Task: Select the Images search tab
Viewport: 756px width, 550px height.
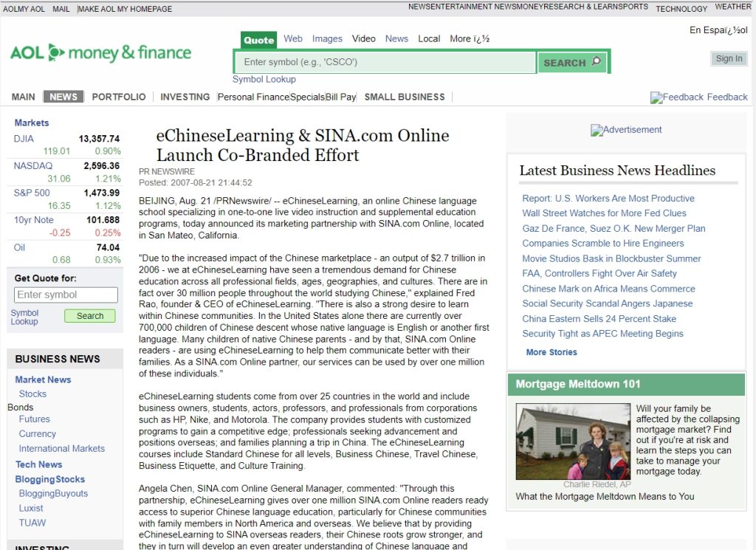Action: (327, 38)
